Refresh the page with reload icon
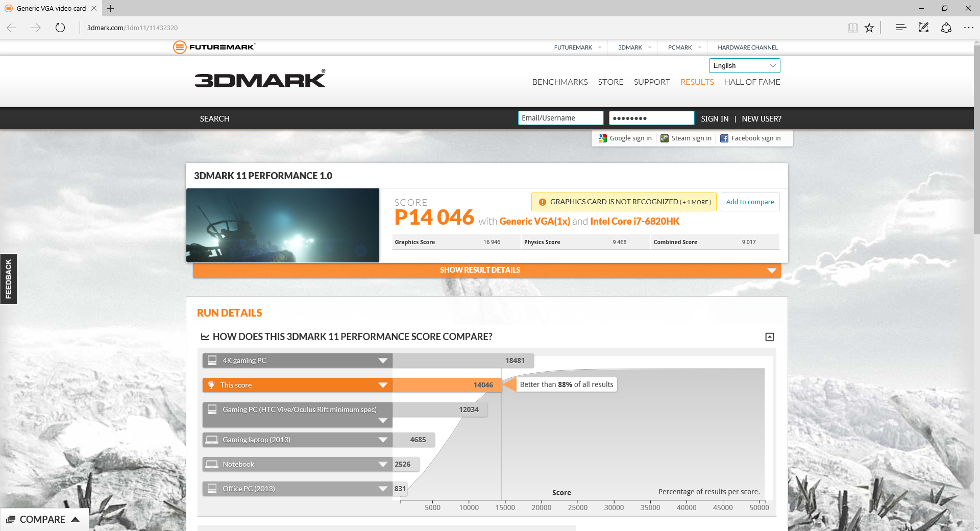Viewport: 980px width, 531px height. tap(60, 28)
